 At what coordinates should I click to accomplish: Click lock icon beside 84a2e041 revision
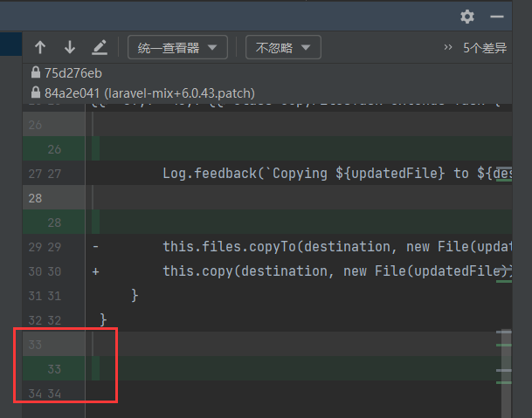(x=36, y=93)
